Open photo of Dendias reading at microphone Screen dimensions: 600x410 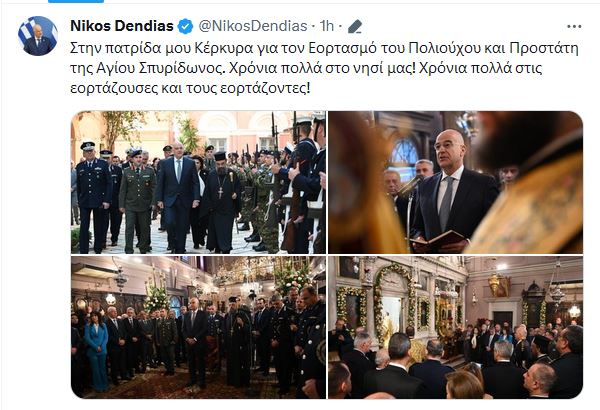click(455, 182)
